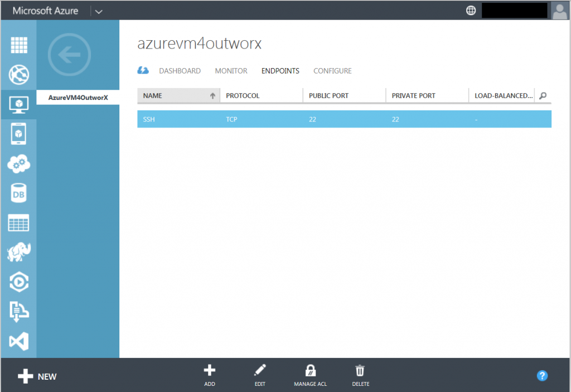571x392 pixels.
Task: Open the MONITOR tab
Action: 231,71
